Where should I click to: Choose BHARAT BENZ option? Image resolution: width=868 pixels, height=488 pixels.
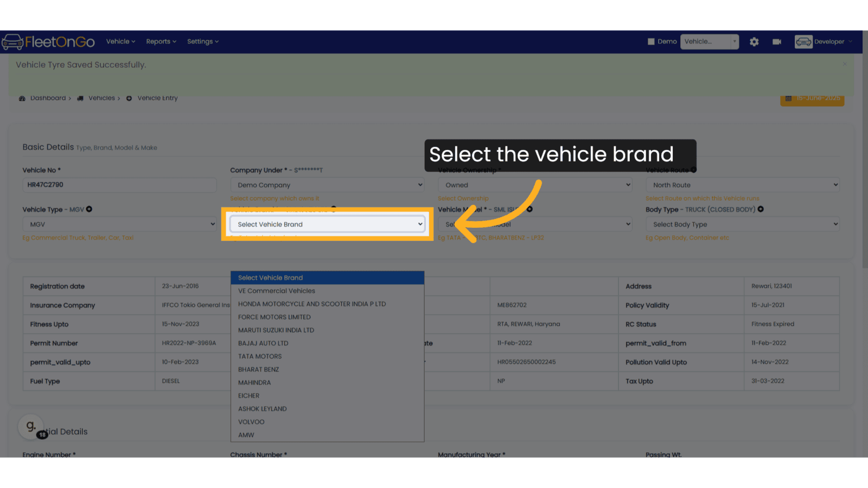click(328, 370)
